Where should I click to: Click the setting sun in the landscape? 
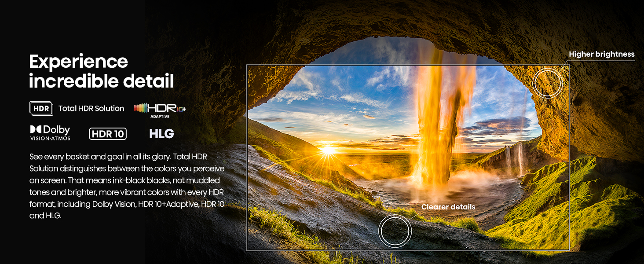click(x=328, y=150)
